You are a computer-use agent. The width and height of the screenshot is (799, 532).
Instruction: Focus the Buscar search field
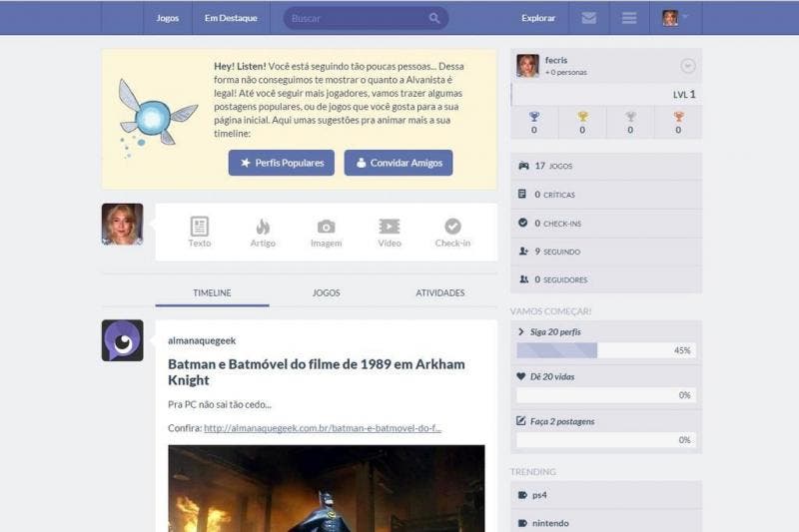(355, 18)
